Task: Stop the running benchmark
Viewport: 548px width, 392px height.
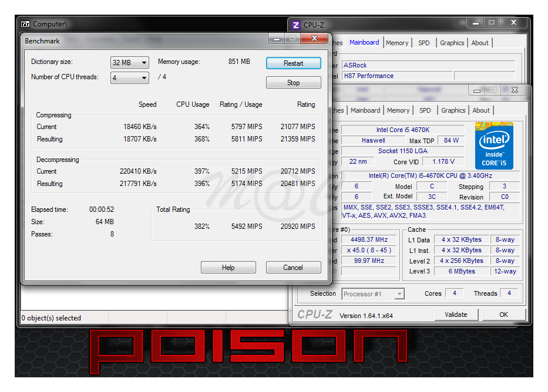Action: [293, 83]
